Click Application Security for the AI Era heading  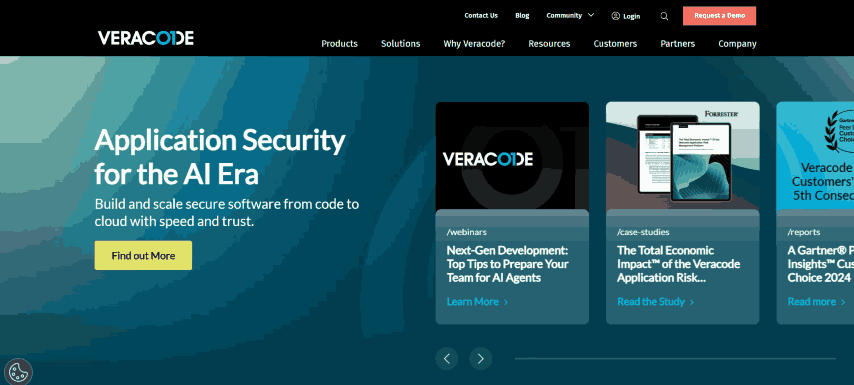[220, 157]
